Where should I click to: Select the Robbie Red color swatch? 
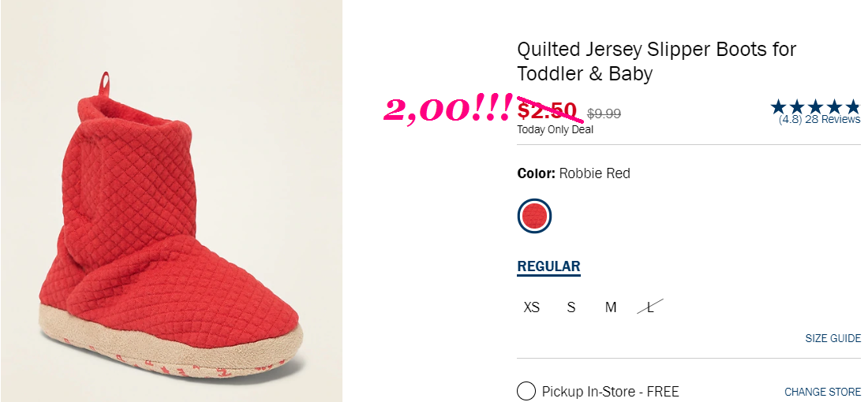pos(534,216)
